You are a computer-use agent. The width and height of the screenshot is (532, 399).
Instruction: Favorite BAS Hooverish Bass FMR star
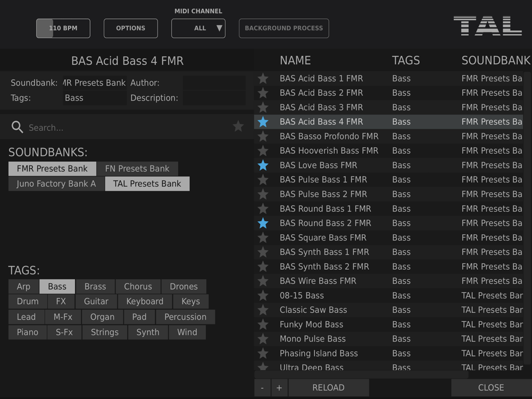point(263,151)
